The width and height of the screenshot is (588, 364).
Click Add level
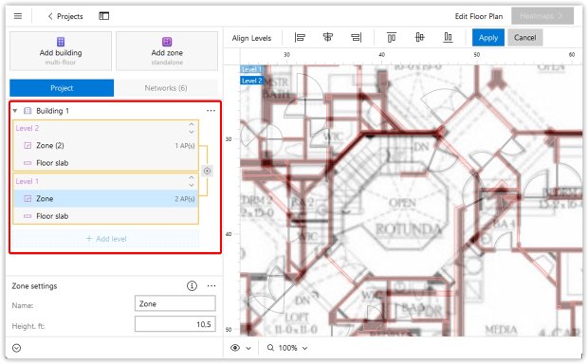click(106, 239)
